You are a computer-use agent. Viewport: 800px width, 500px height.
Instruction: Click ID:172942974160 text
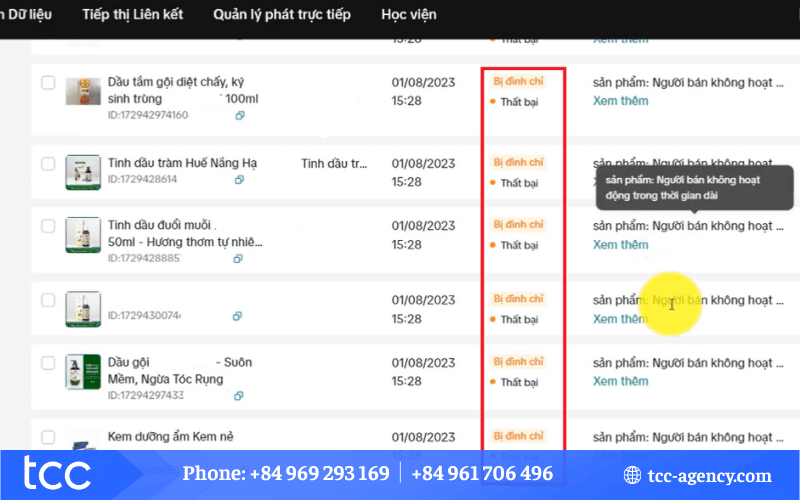(148, 115)
